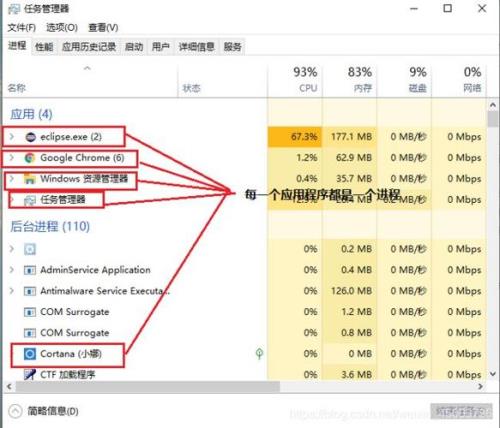Open the 文件(F) menu
This screenshot has height=428, width=500.
22,27
